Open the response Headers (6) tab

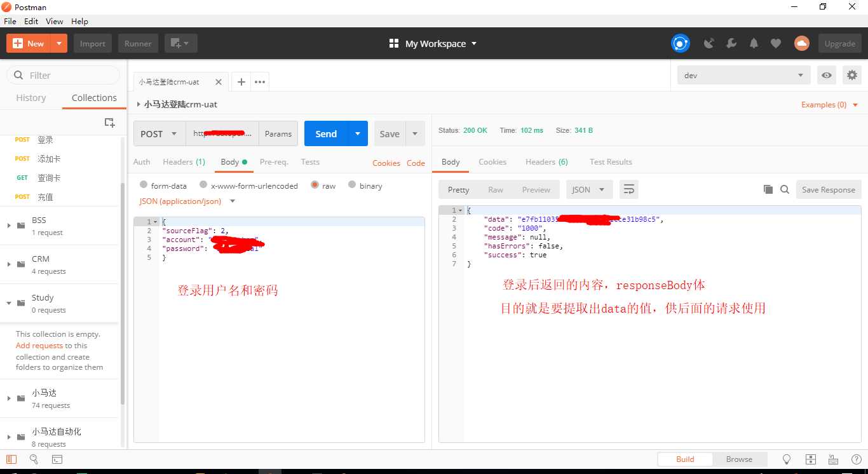546,162
